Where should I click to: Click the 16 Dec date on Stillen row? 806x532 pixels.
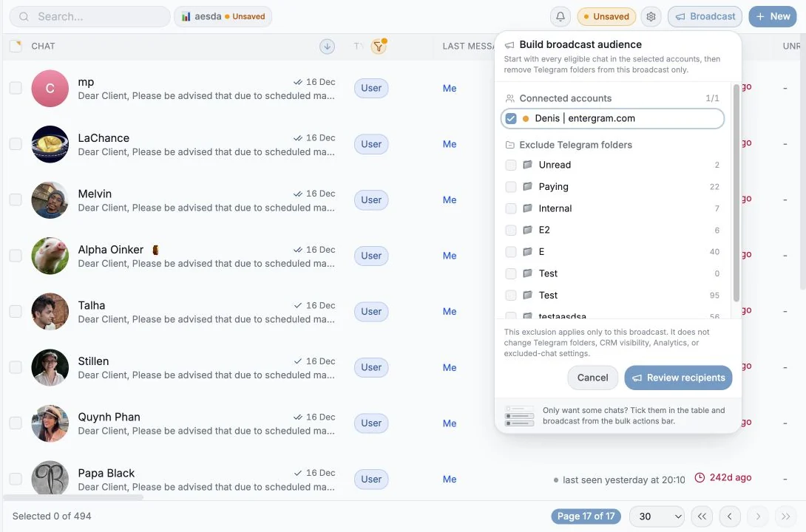[x=320, y=361]
